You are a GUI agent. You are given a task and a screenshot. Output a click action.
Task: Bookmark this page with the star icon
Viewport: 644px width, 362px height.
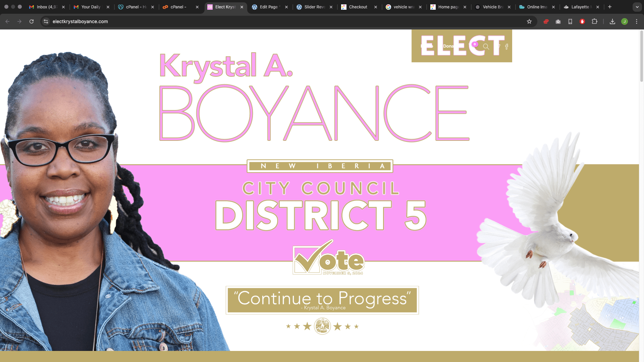point(529,21)
